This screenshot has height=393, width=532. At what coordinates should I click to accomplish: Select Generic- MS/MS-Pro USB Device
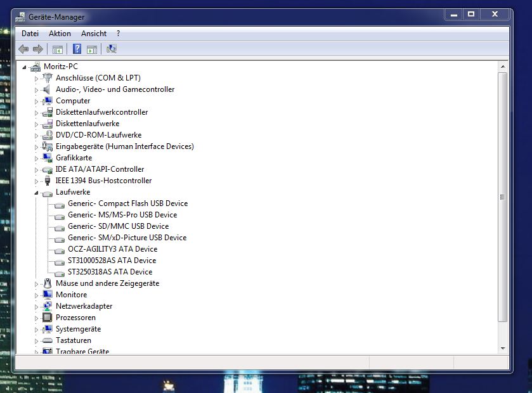(x=122, y=215)
